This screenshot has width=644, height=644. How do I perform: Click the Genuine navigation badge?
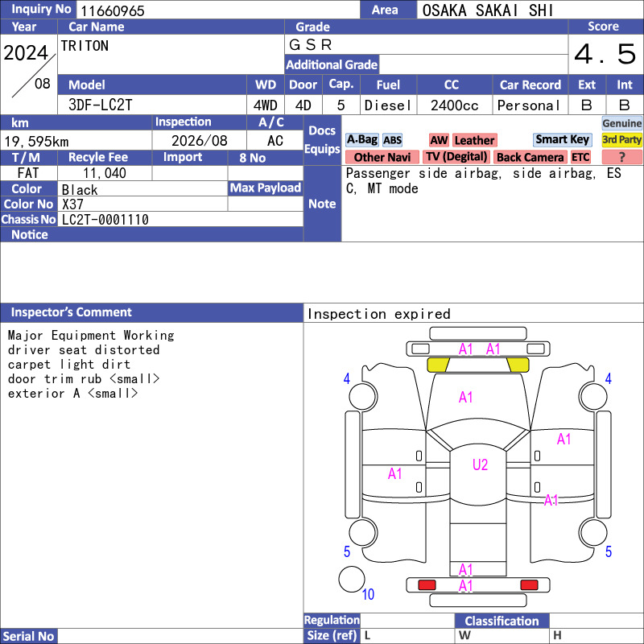(x=621, y=123)
